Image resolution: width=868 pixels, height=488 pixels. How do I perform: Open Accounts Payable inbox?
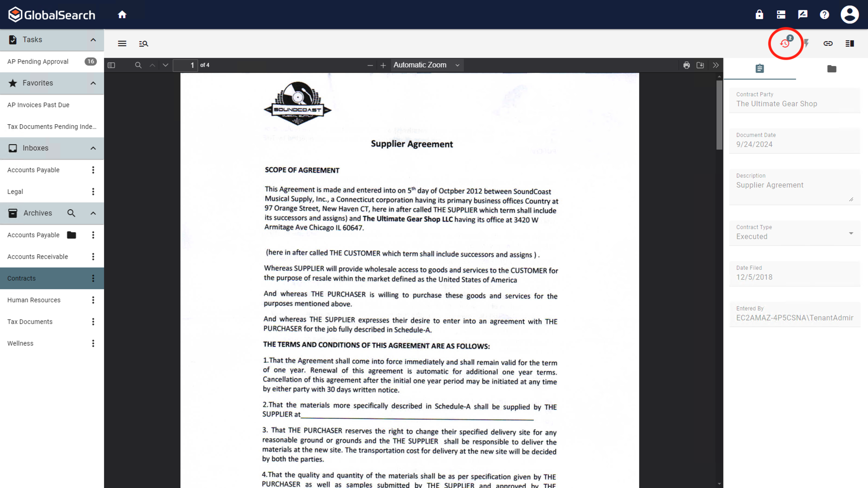coord(33,170)
